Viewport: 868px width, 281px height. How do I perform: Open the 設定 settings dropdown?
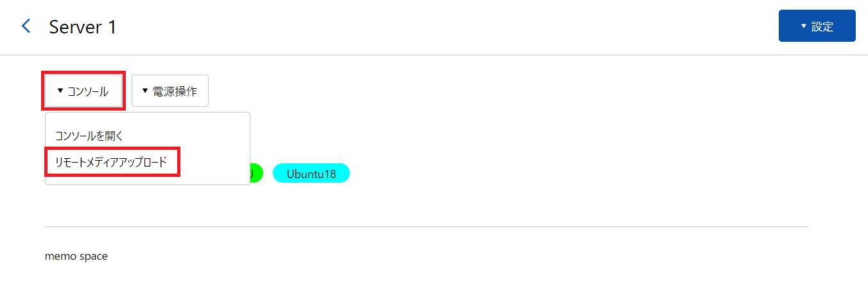coord(817,26)
